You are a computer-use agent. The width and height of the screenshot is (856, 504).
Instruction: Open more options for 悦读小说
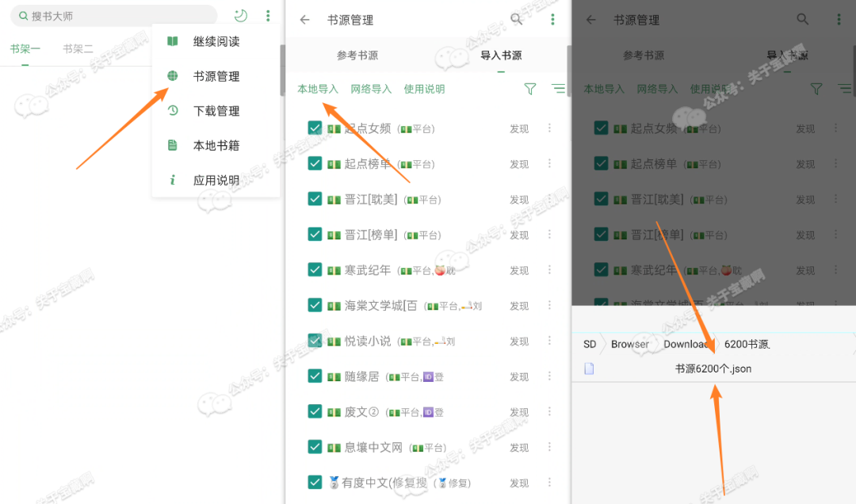pos(550,341)
